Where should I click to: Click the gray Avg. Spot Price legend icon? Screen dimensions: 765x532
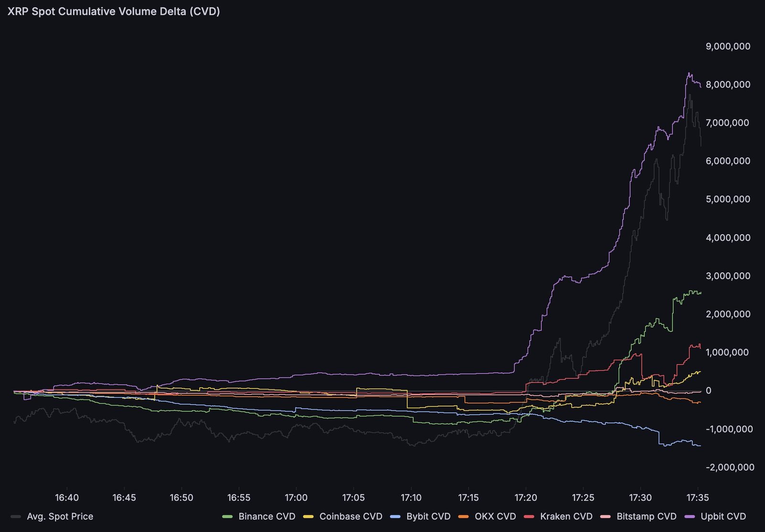(17, 517)
